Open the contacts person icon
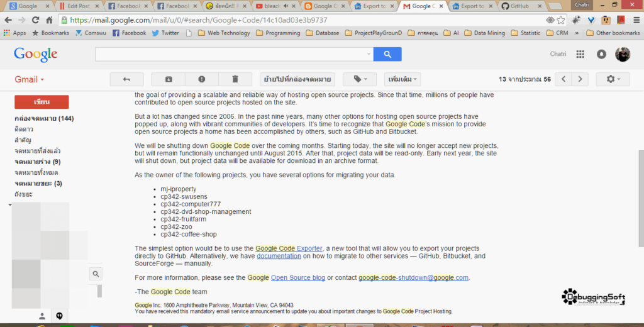 (x=42, y=316)
